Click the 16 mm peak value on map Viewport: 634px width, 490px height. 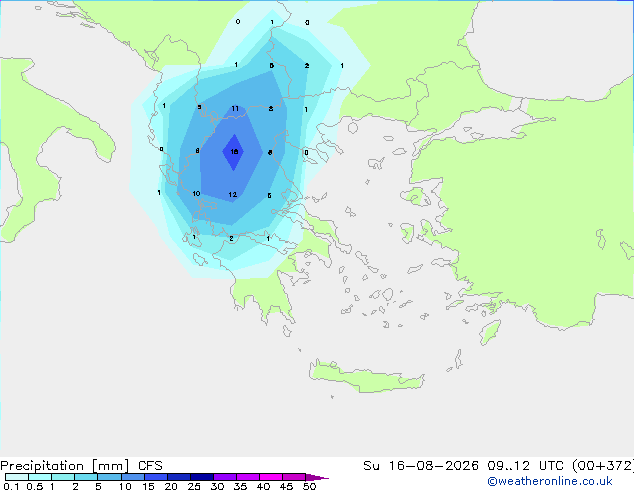[x=234, y=152]
